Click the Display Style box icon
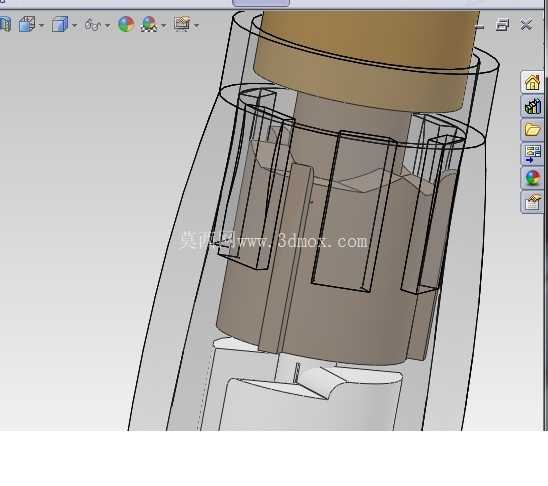Viewport: 548px width, 486px height. pyautogui.click(x=60, y=25)
